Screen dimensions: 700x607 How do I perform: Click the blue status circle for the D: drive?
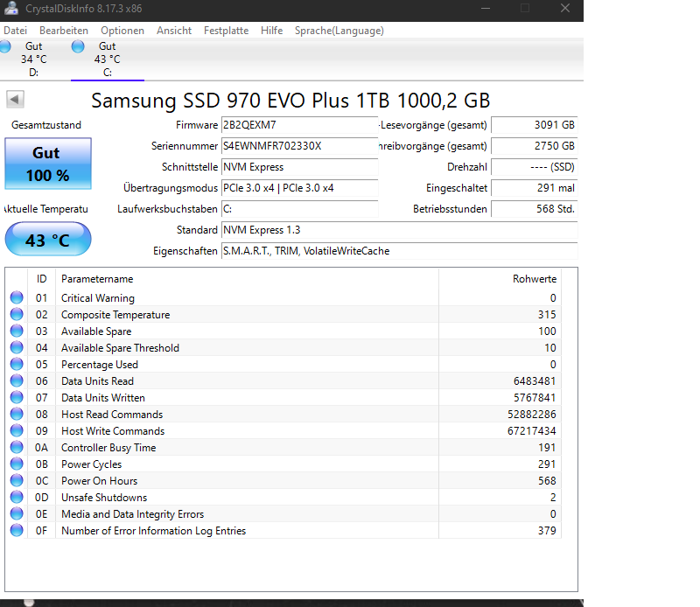point(5,45)
